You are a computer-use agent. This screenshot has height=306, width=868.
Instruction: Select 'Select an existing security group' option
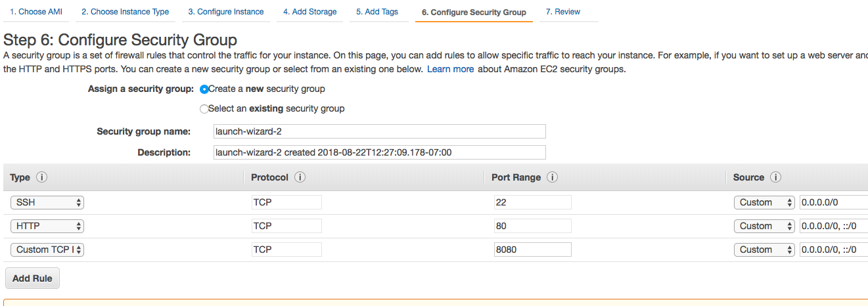click(204, 109)
